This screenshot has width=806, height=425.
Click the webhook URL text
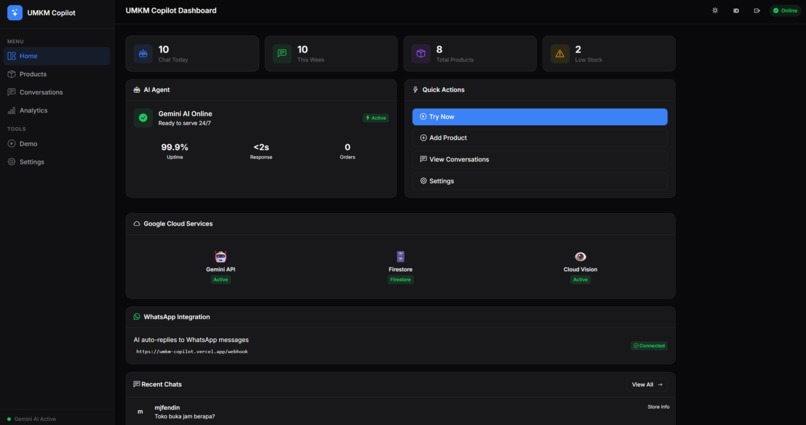192,352
